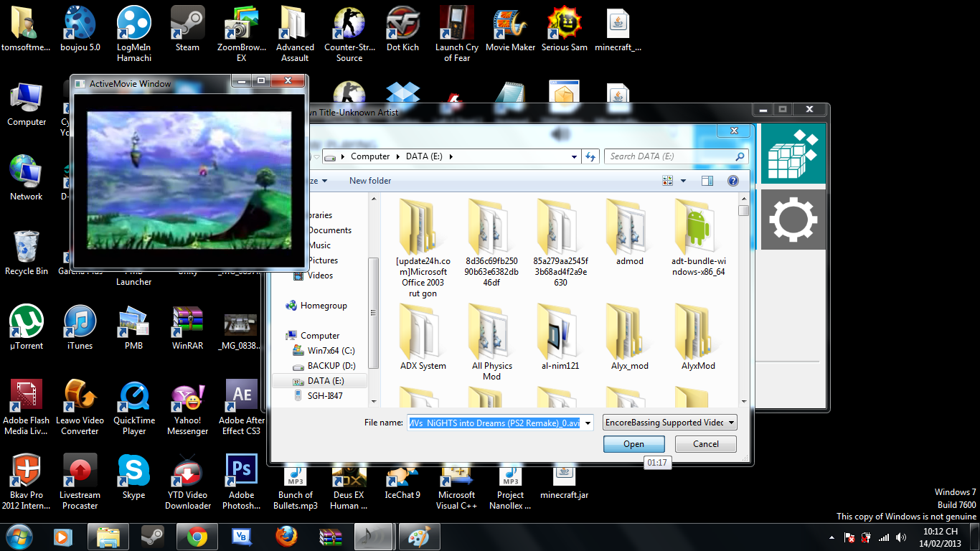Click the File name text box
The image size is (980, 551).
(x=496, y=423)
